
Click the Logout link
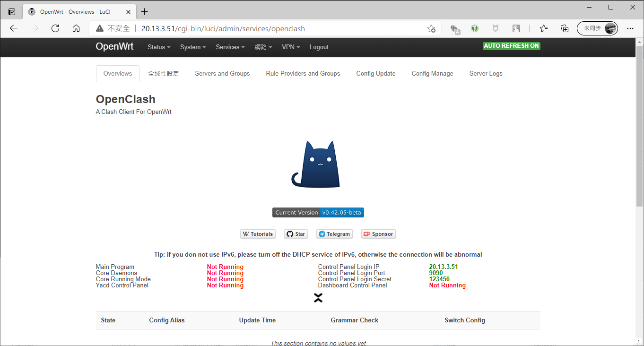tap(319, 47)
